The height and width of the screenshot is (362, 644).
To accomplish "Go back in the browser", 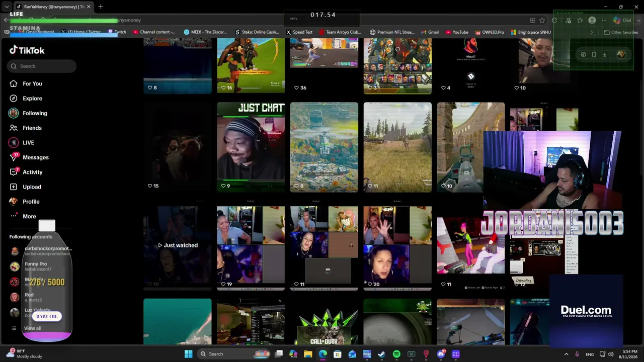I will pyautogui.click(x=6, y=20).
